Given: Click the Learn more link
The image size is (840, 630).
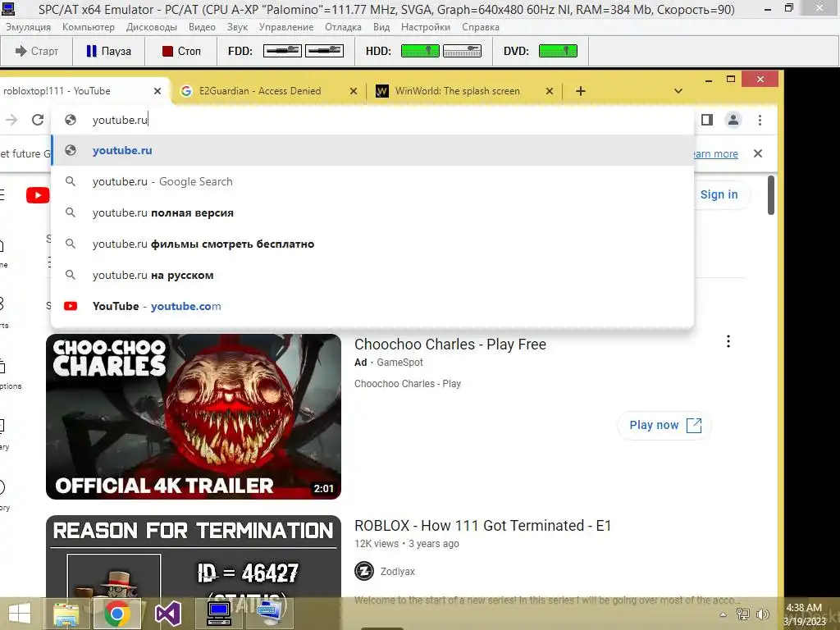Looking at the screenshot, I should point(716,153).
